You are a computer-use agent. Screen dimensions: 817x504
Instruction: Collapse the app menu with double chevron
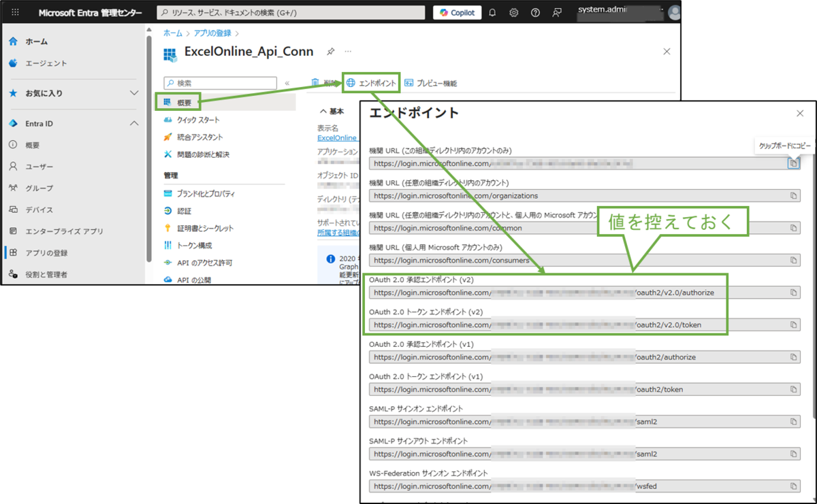pos(287,83)
